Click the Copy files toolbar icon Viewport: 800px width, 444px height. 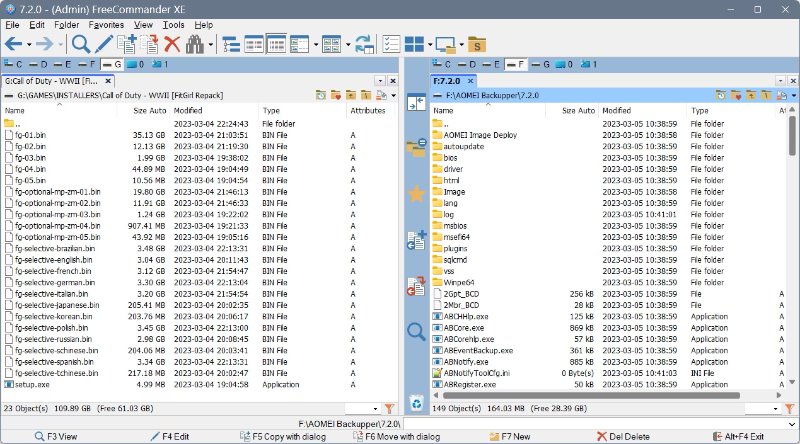pyautogui.click(x=127, y=44)
